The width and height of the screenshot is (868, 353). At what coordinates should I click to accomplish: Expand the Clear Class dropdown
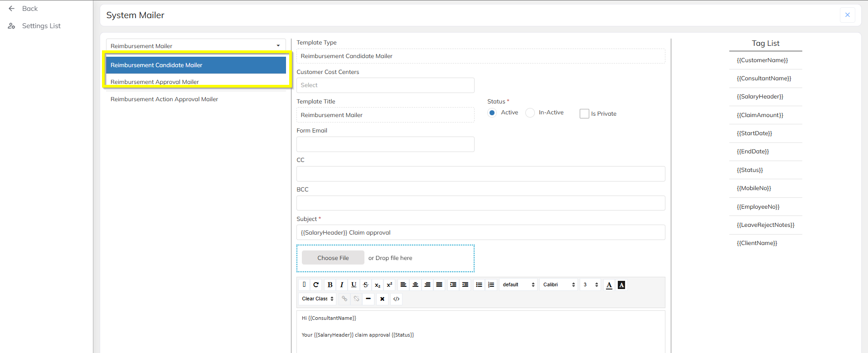[317, 299]
